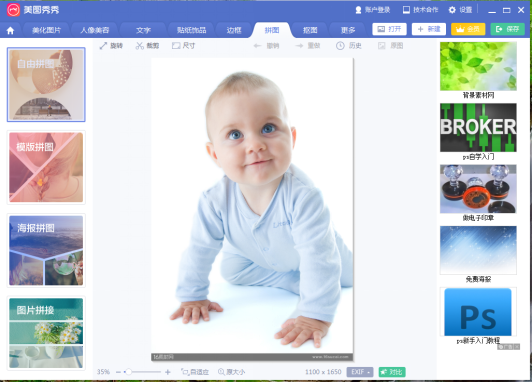This screenshot has width=532, height=382.
Task: Click the 1100 x 1650 dimensions text
Action: coord(323,372)
